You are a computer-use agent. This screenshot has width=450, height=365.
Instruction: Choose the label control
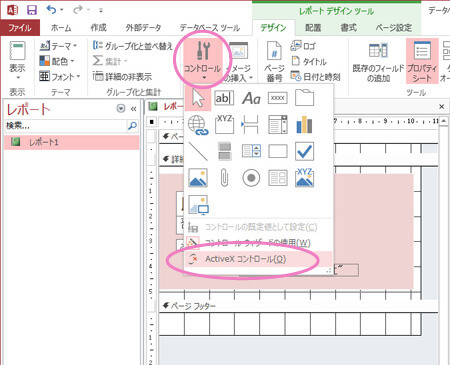(251, 98)
